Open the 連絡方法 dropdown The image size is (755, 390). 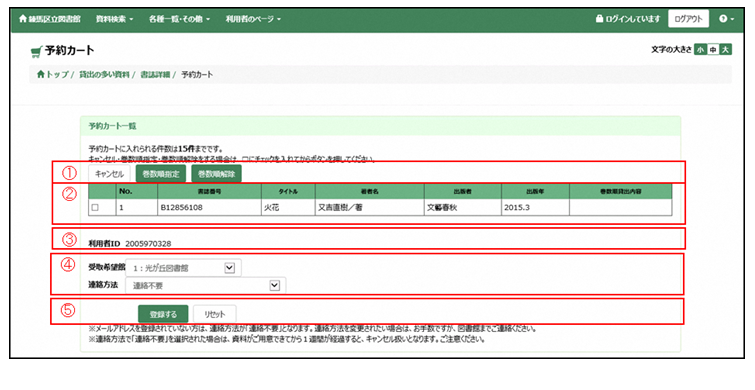click(206, 286)
